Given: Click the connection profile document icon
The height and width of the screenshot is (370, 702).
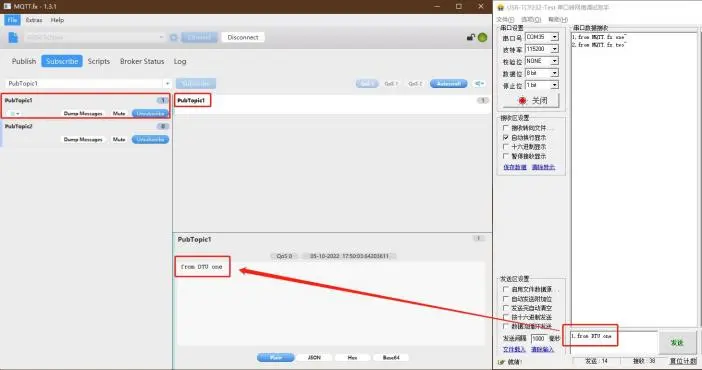Looking at the screenshot, I should click(x=13, y=38).
